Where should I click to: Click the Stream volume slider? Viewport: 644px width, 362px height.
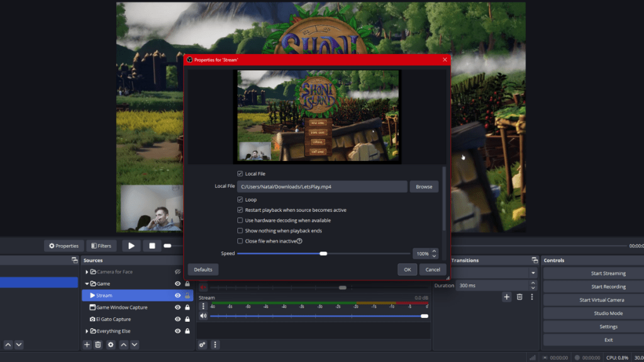pyautogui.click(x=319, y=316)
